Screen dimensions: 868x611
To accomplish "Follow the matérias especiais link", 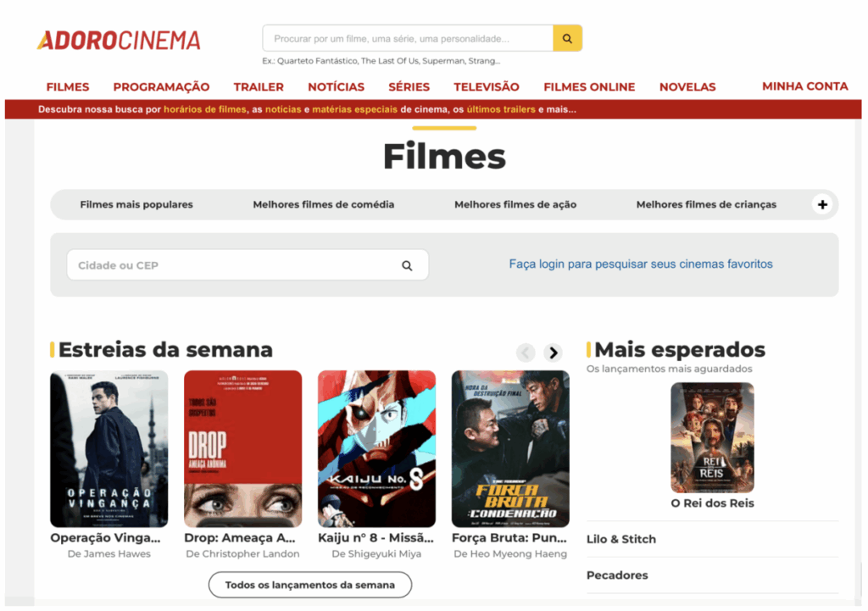I will [x=355, y=109].
